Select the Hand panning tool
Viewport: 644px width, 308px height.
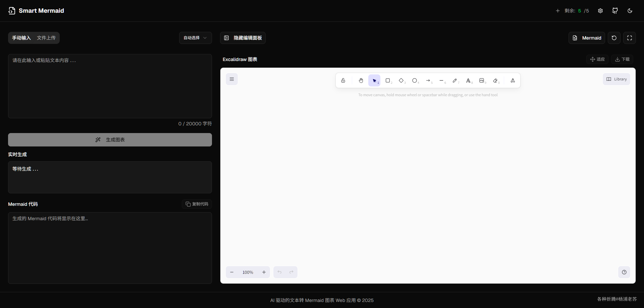click(x=361, y=80)
